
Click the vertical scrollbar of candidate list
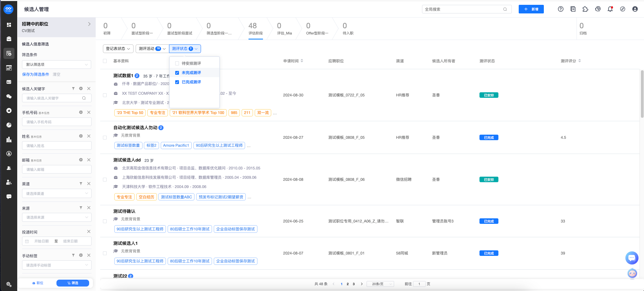coord(642,94)
